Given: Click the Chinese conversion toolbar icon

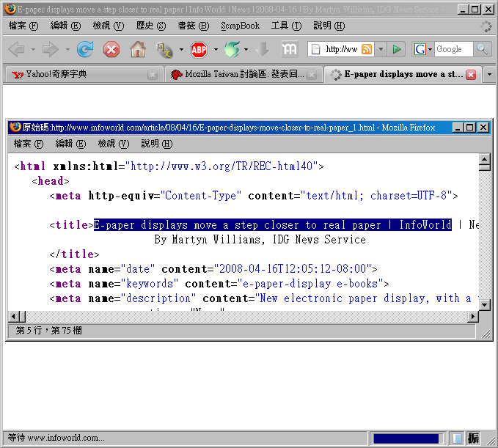Looking at the screenshot, I should (164, 50).
